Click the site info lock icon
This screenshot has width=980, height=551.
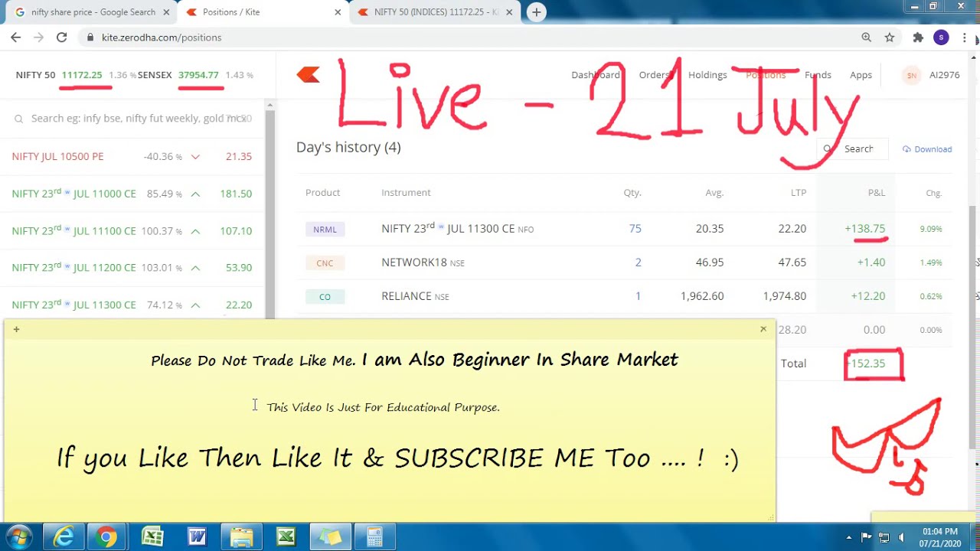(90, 37)
